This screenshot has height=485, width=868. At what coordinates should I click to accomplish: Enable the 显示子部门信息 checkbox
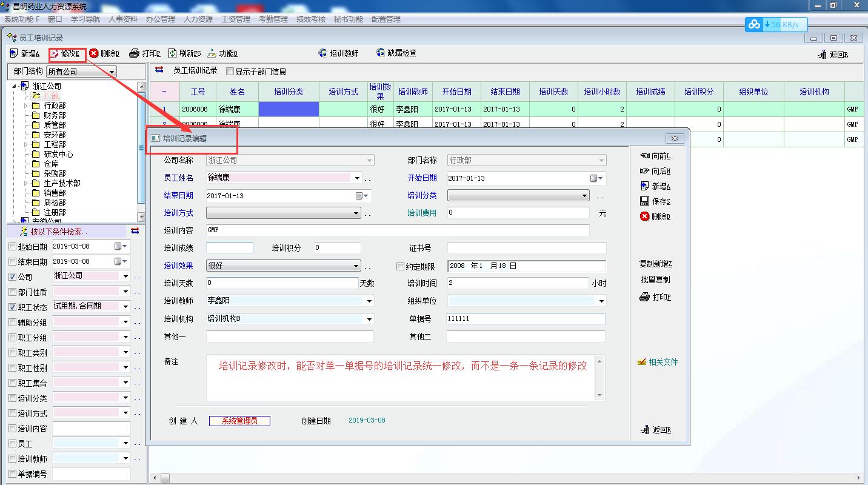click(x=230, y=72)
